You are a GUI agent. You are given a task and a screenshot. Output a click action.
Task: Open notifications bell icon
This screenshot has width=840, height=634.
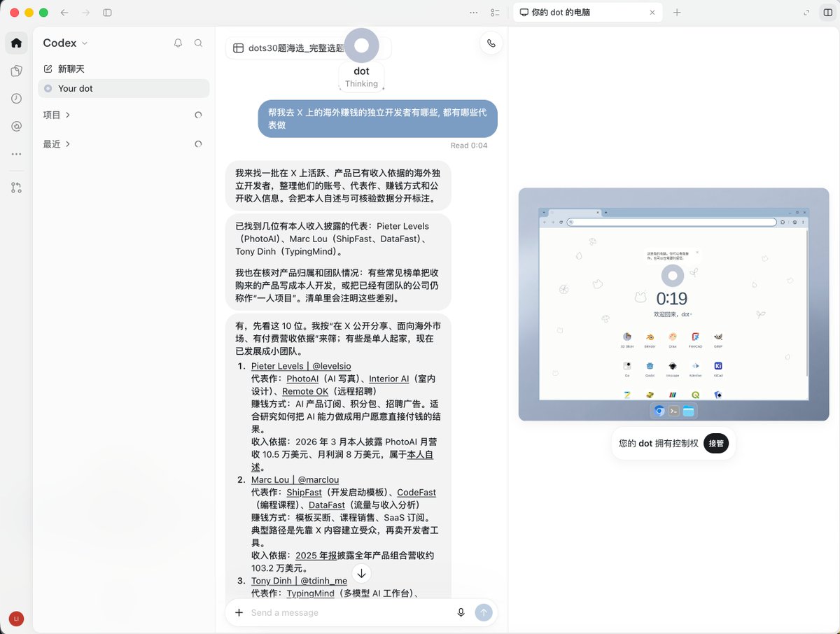click(178, 43)
